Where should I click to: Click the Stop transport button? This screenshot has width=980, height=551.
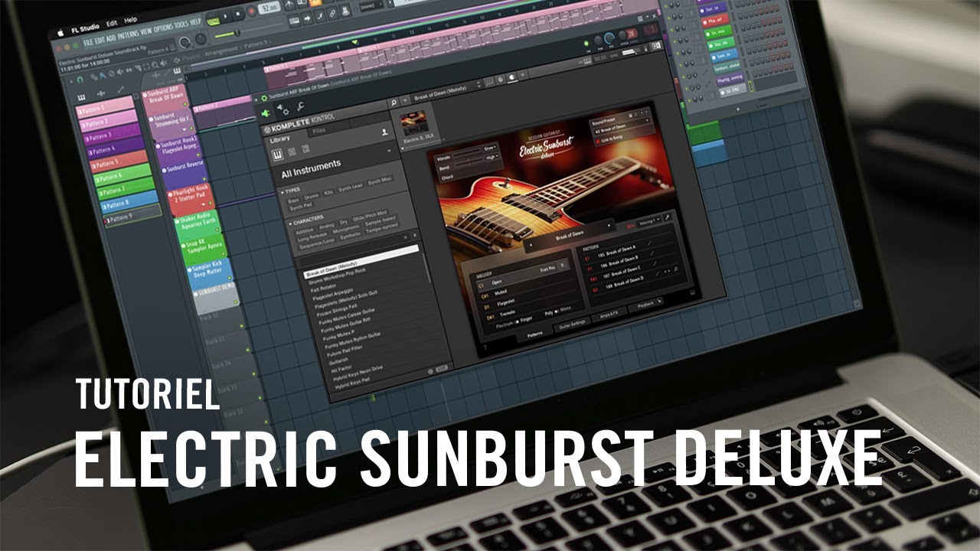pos(238,13)
